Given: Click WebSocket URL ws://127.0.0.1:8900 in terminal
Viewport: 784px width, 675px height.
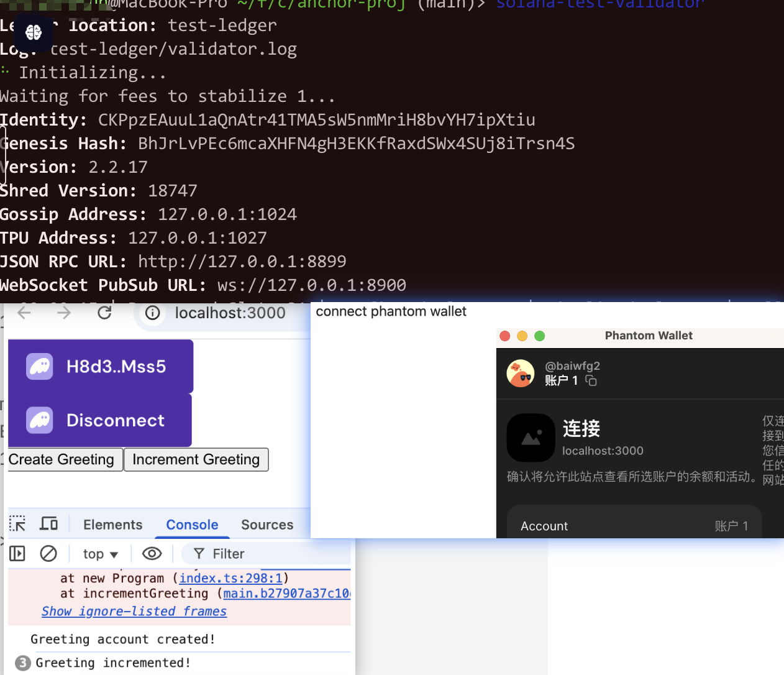Looking at the screenshot, I should (312, 285).
